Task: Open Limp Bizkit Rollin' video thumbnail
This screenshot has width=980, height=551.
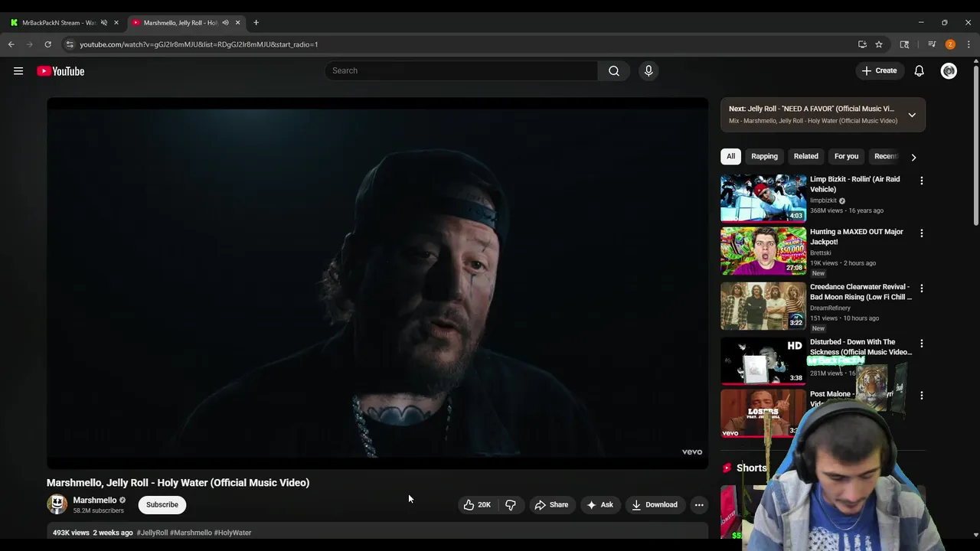Action: tap(763, 198)
